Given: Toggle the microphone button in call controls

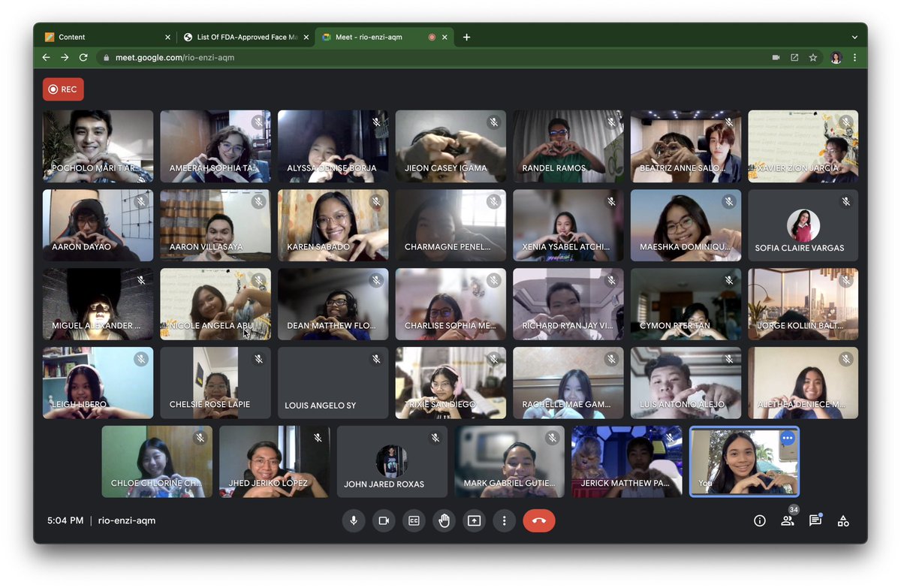Looking at the screenshot, I should point(353,520).
